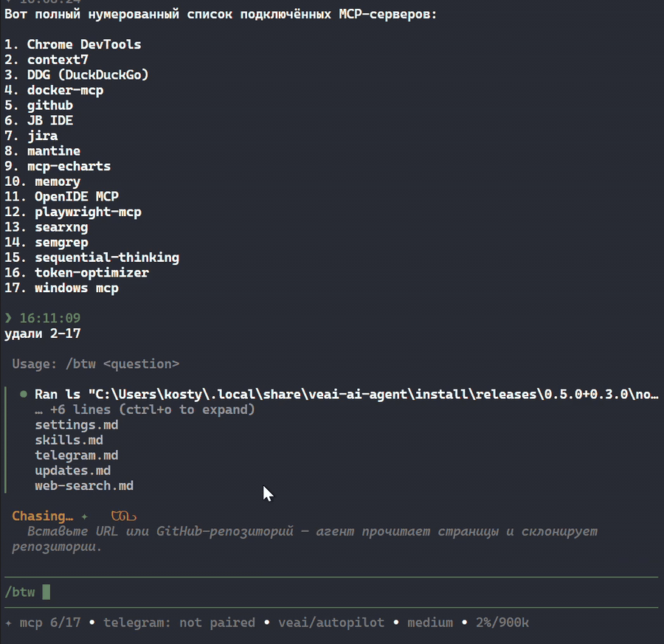664x644 pixels.
Task: Select list entry '6. JB IDE'
Action: point(38,121)
